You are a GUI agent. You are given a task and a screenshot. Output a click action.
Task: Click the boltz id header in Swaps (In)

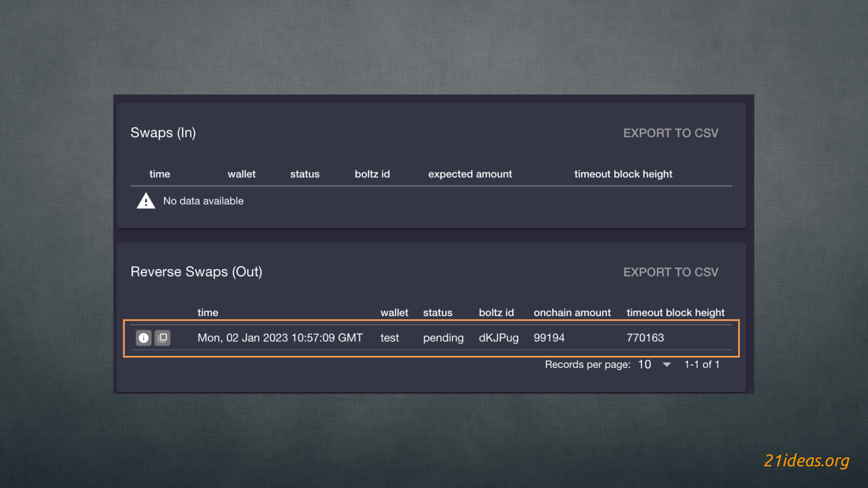(x=372, y=174)
